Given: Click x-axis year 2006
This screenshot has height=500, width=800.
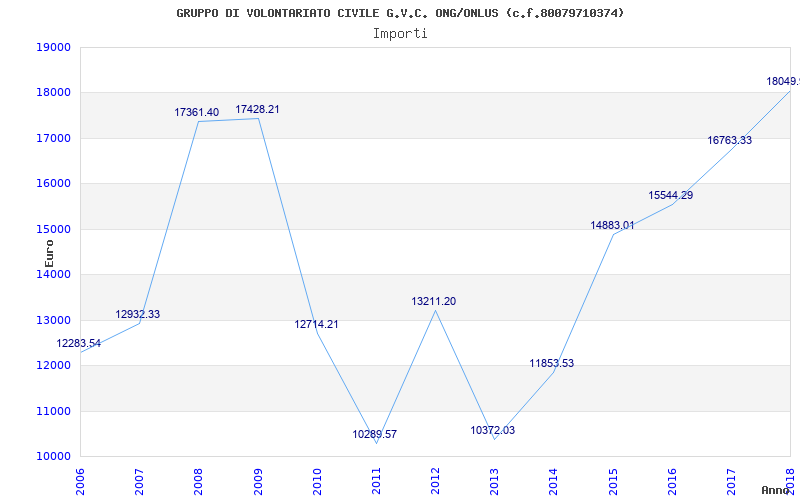Looking at the screenshot, I should click(x=81, y=481).
